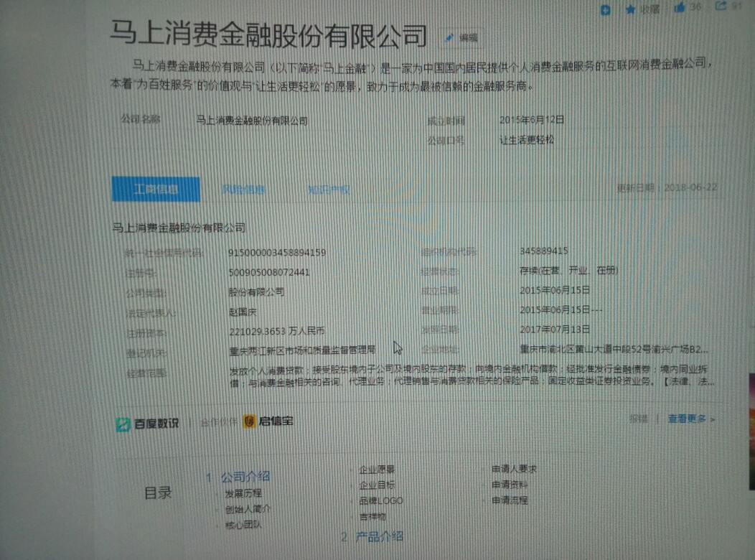Click the share icon next to 91
The height and width of the screenshot is (560, 755).
pos(721,6)
